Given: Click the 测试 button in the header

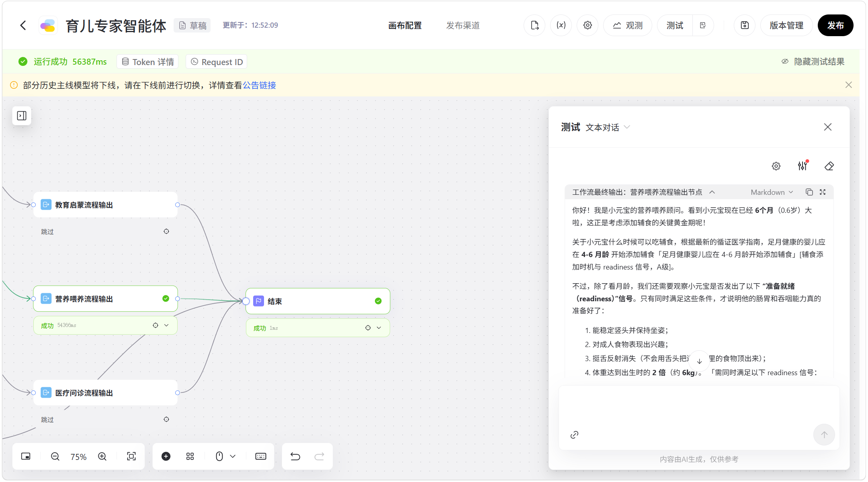Looking at the screenshot, I should (x=675, y=25).
